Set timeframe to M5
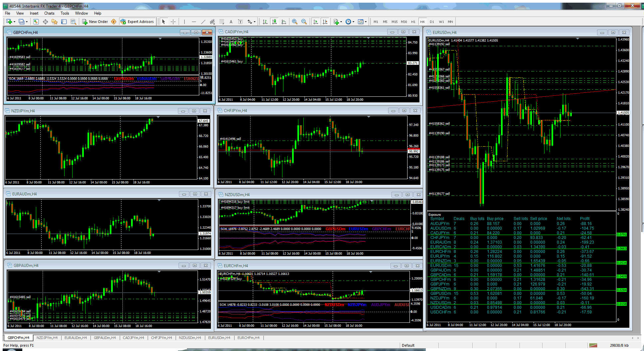This screenshot has height=351, width=644. tap(385, 22)
